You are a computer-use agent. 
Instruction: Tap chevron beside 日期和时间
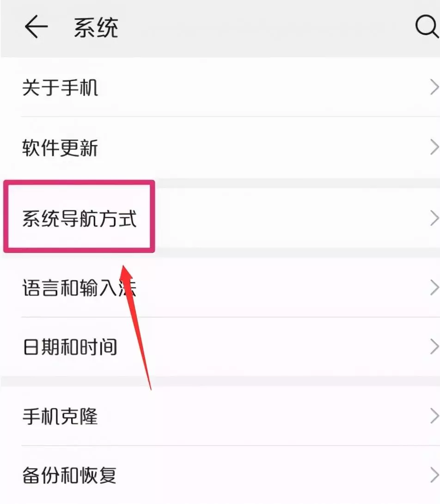tap(434, 347)
